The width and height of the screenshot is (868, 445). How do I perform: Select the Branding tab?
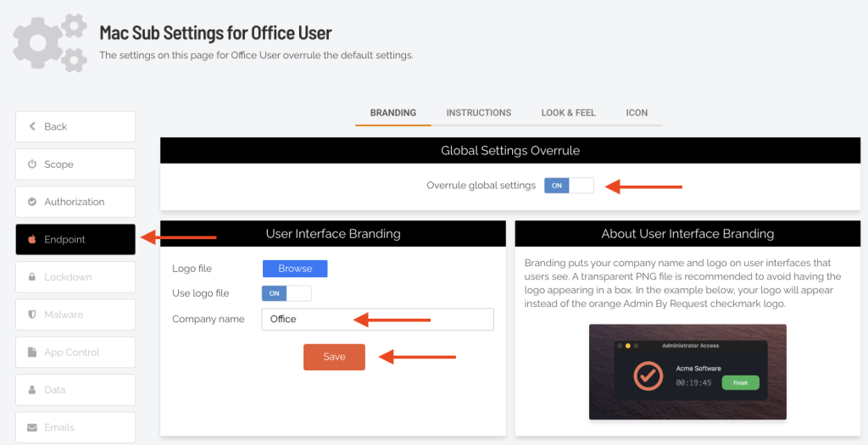(393, 113)
